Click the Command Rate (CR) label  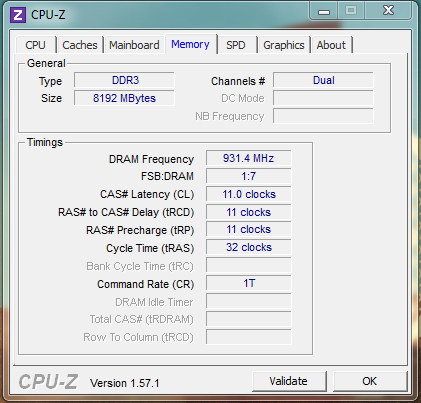146,284
